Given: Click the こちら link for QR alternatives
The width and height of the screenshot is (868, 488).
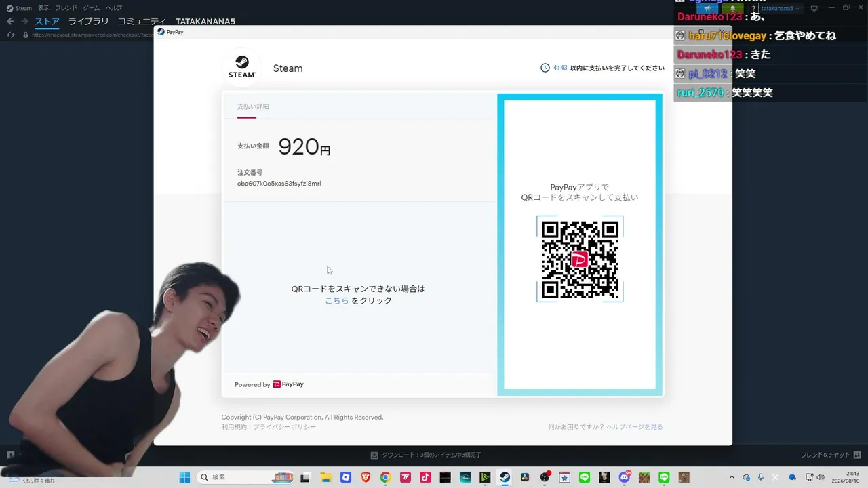Looking at the screenshot, I should (x=337, y=301).
